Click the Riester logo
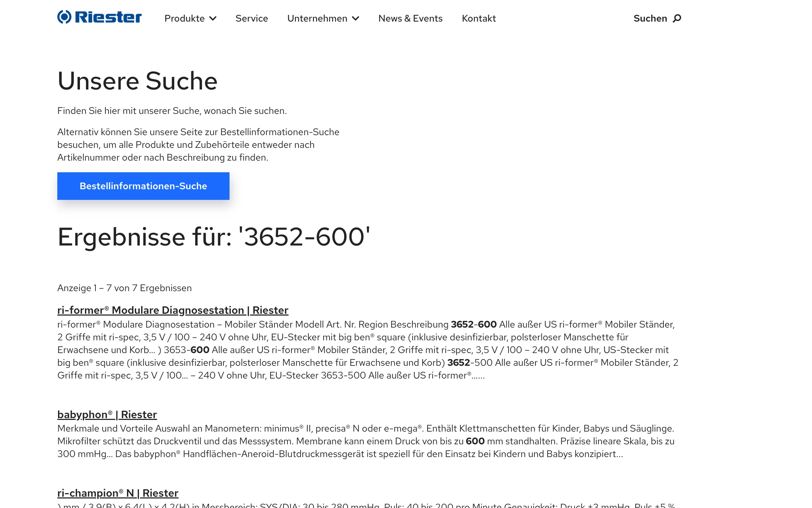Image resolution: width=812 pixels, height=508 pixels. point(99,17)
